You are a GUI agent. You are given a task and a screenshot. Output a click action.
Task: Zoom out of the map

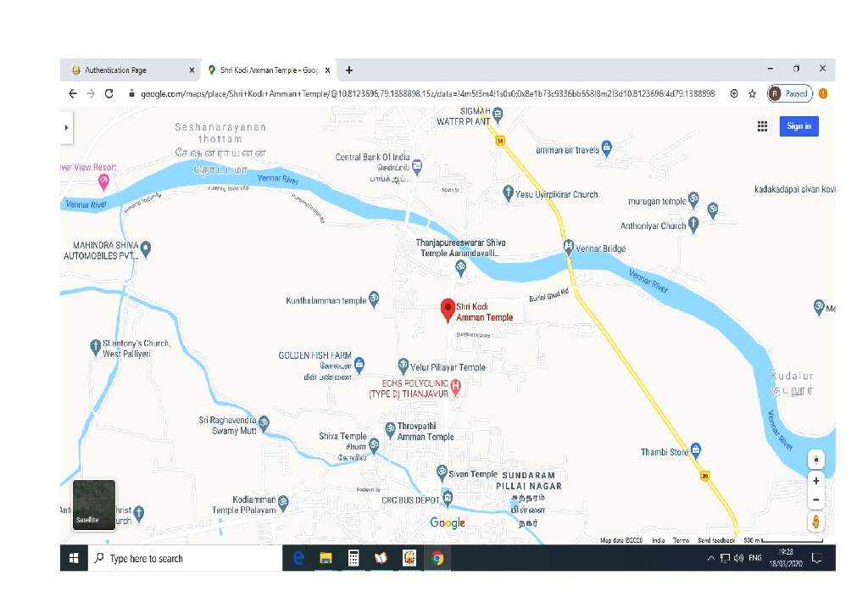tap(816, 500)
